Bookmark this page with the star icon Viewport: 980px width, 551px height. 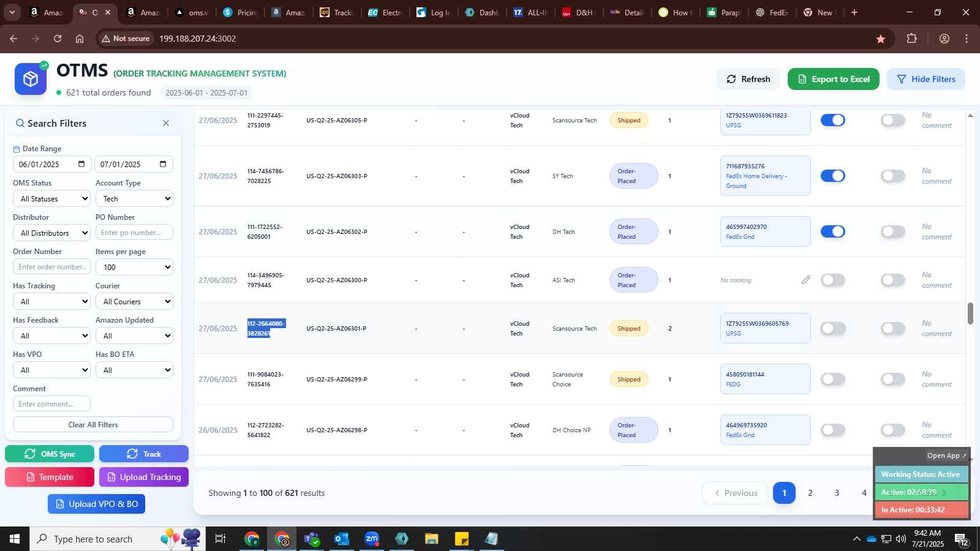(x=881, y=39)
